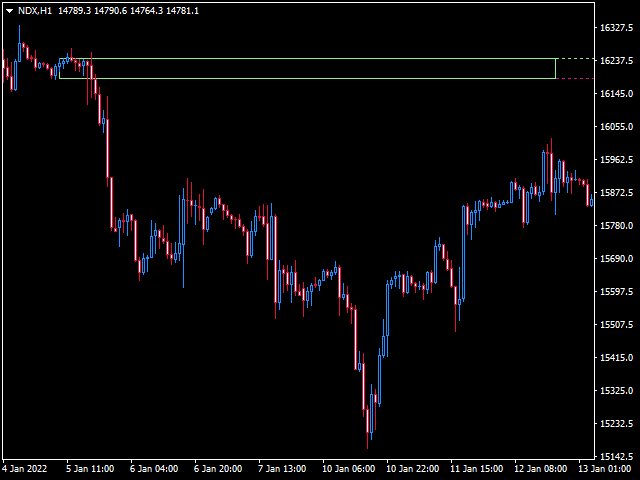This screenshot has width=640, height=480.
Task: Click the 16327.5 price label
Action: pos(616,27)
